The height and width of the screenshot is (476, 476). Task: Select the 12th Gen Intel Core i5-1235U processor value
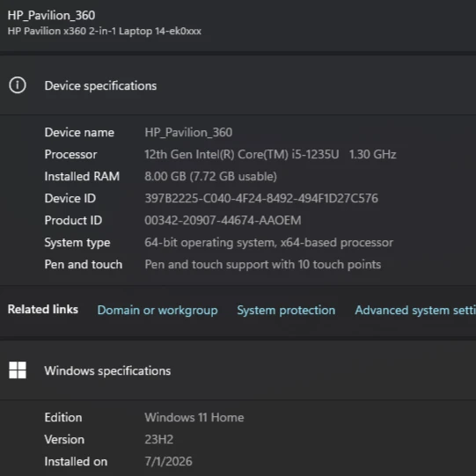click(270, 155)
